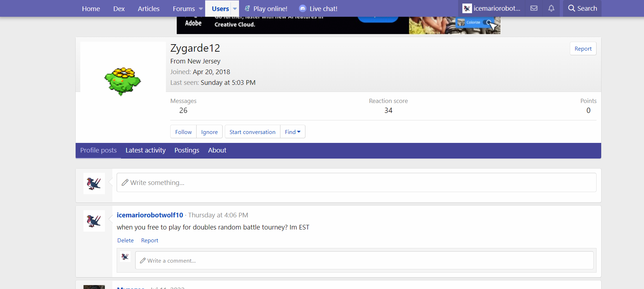This screenshot has height=289, width=644.
Task: Expand the Users dropdown arrow
Action: pyautogui.click(x=235, y=9)
